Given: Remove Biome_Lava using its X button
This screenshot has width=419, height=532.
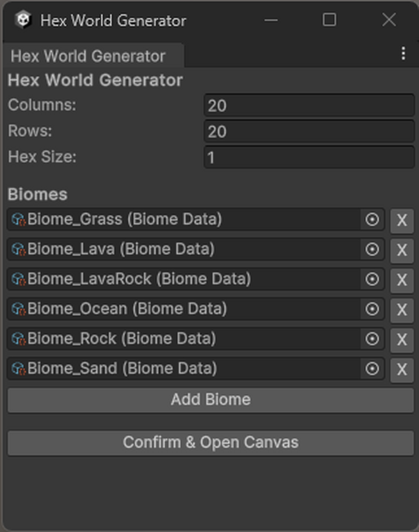Looking at the screenshot, I should point(402,250).
